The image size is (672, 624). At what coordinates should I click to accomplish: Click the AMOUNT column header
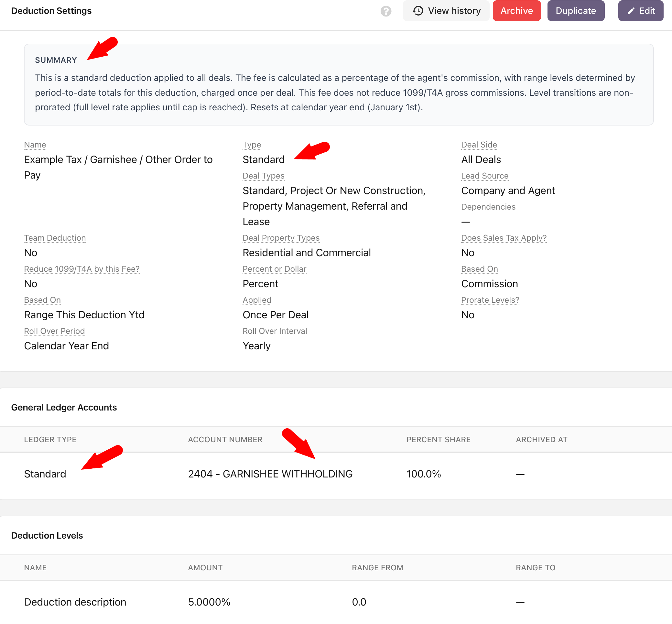click(205, 567)
